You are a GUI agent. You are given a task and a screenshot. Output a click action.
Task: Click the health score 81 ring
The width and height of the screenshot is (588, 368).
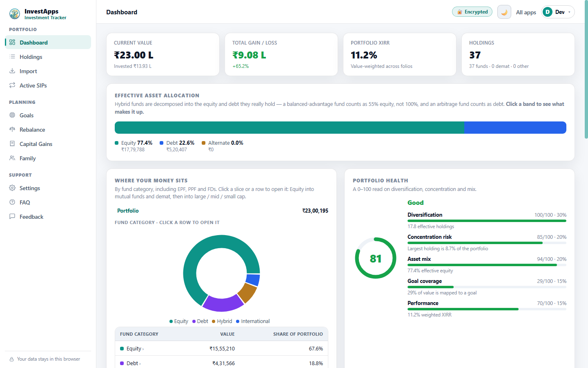[375, 258]
